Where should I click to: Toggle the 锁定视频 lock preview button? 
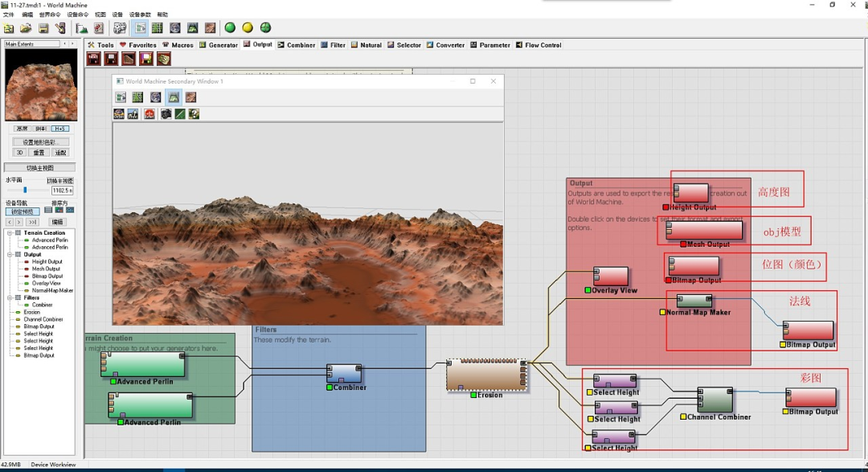click(23, 211)
